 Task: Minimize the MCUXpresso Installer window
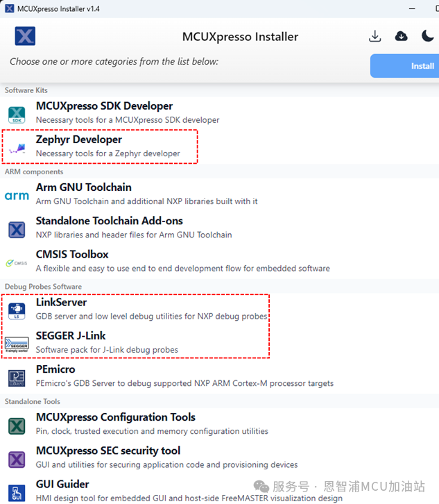point(412,9)
